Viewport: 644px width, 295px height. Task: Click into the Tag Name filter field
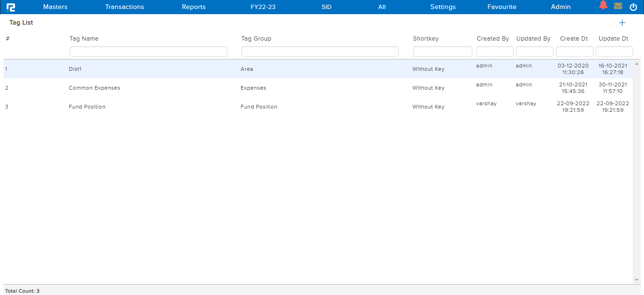pyautogui.click(x=148, y=51)
